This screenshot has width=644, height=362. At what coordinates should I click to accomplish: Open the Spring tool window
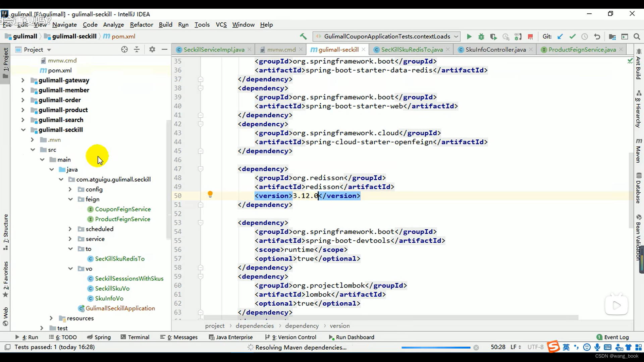point(99,337)
